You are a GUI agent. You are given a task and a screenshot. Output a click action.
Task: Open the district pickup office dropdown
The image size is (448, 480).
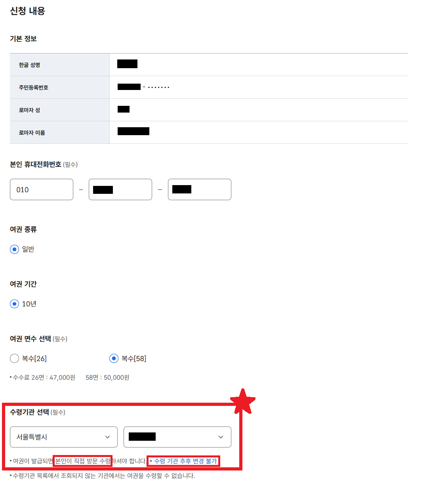click(177, 437)
